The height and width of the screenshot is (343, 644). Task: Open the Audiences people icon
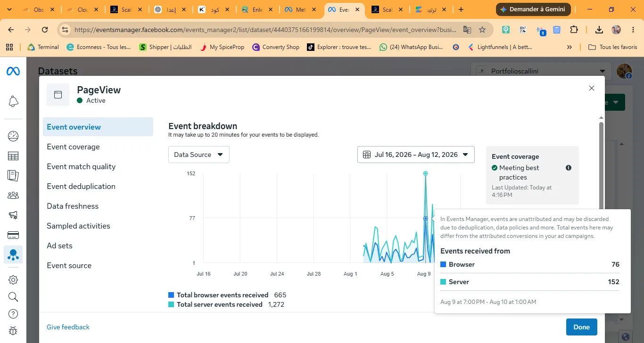tap(13, 195)
